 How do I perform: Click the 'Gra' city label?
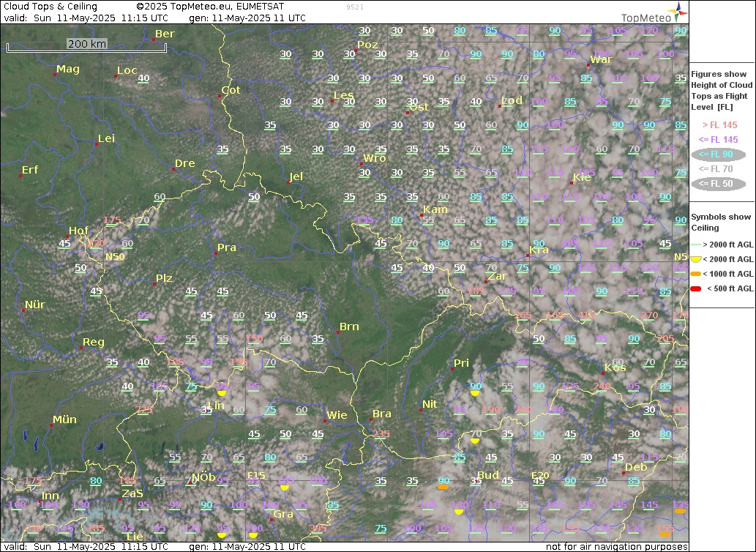283,514
